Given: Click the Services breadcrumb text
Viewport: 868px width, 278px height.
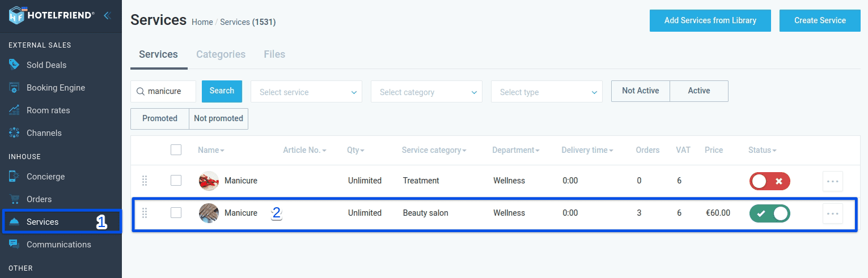Looking at the screenshot, I should (x=235, y=22).
